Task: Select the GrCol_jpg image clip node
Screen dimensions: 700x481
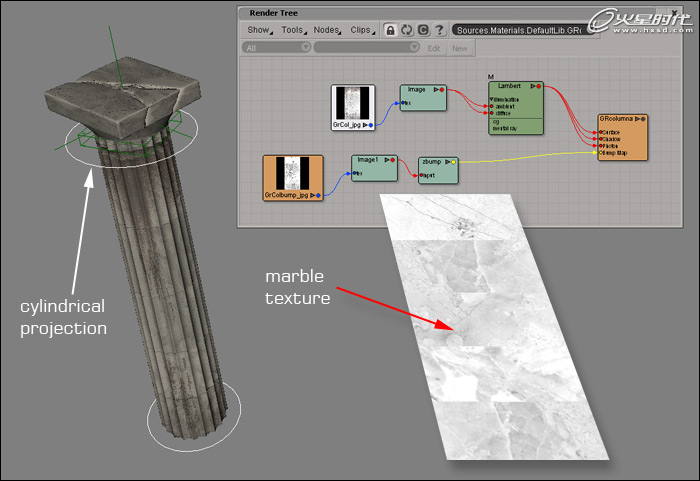Action: pyautogui.click(x=352, y=106)
